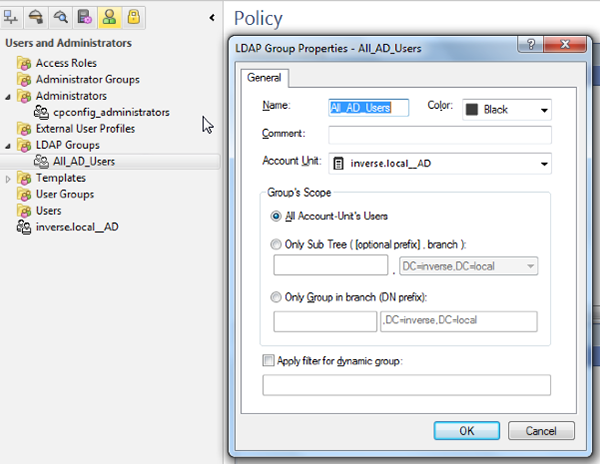Viewport: 600px width, 464px height.
Task: Open the Black color picker dropdown
Action: click(x=544, y=109)
